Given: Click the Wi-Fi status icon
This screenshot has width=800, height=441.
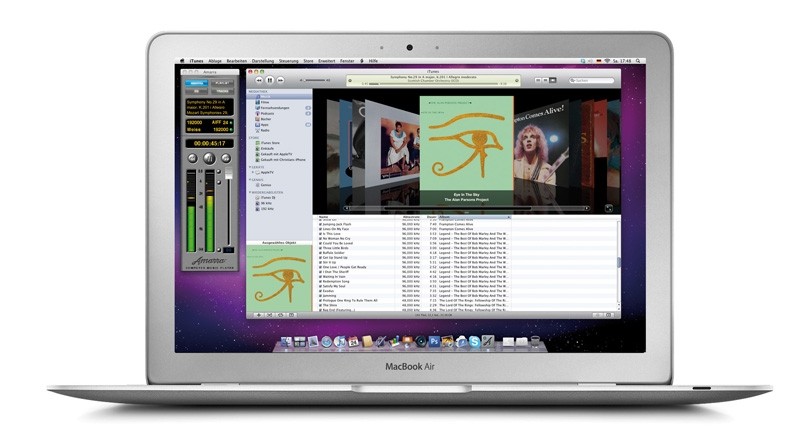Looking at the screenshot, I should [607, 61].
